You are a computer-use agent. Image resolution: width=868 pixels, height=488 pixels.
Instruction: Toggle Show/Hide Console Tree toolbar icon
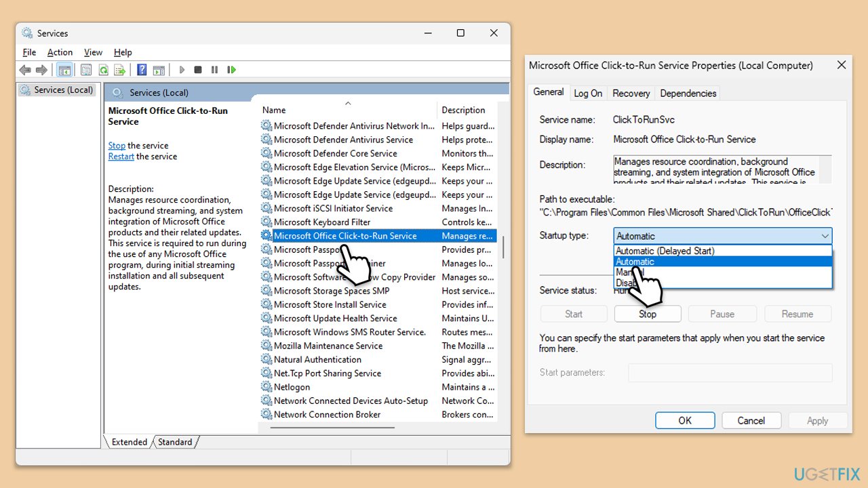point(64,70)
